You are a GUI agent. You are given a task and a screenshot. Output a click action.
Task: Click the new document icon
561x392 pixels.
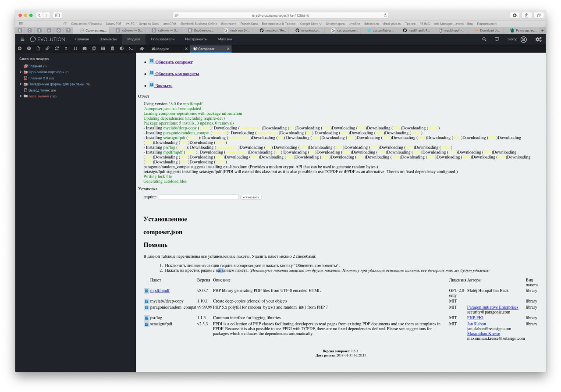[x=38, y=49]
